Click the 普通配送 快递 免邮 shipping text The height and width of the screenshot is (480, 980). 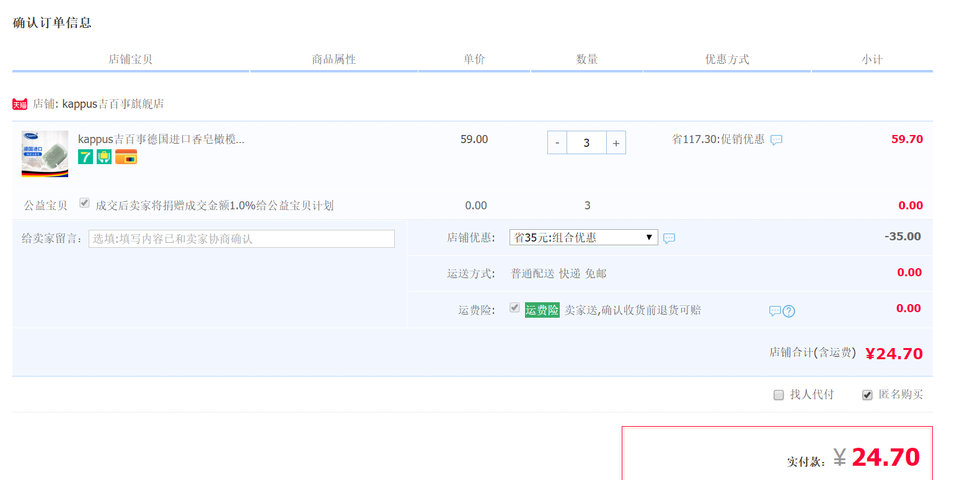tap(558, 274)
